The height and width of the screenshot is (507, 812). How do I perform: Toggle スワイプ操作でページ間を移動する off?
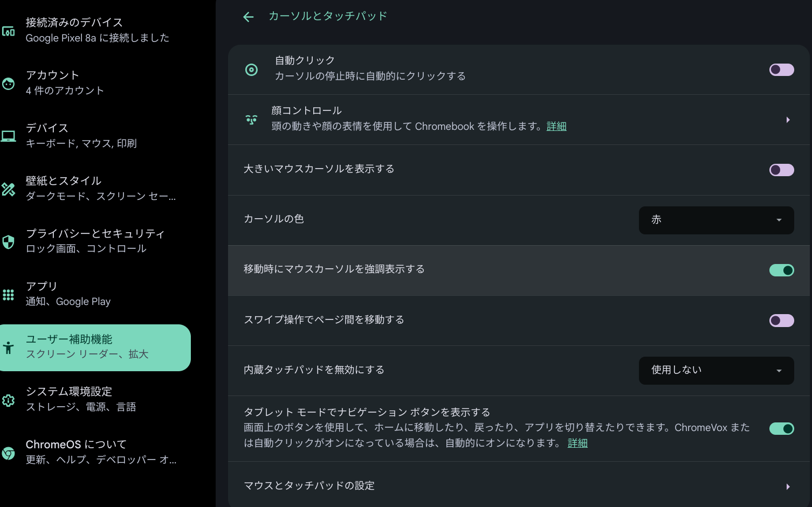[781, 321]
